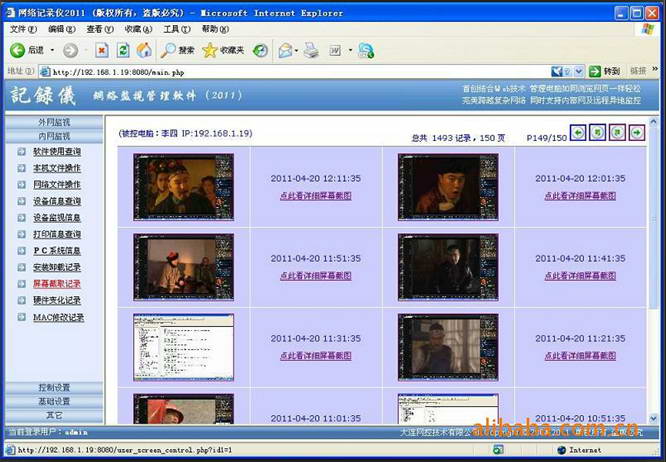Go to last page of records arrow
This screenshot has width=666, height=462.
pyautogui.click(x=636, y=133)
